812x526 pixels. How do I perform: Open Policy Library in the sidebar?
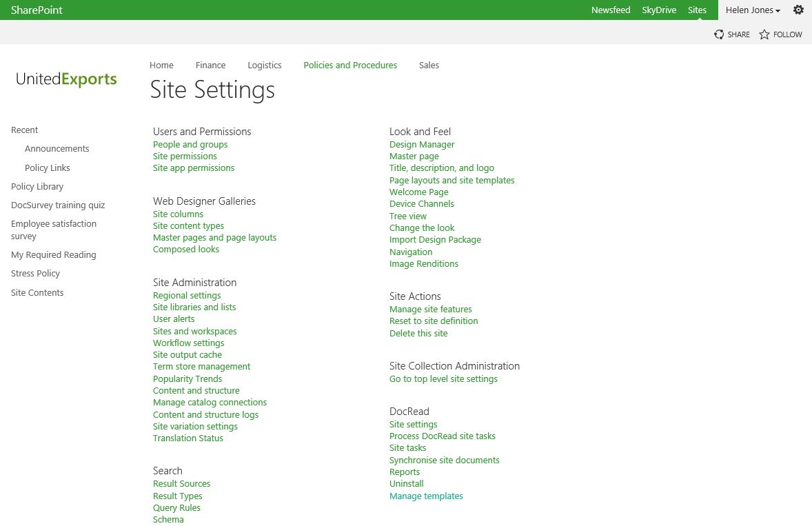(x=37, y=187)
